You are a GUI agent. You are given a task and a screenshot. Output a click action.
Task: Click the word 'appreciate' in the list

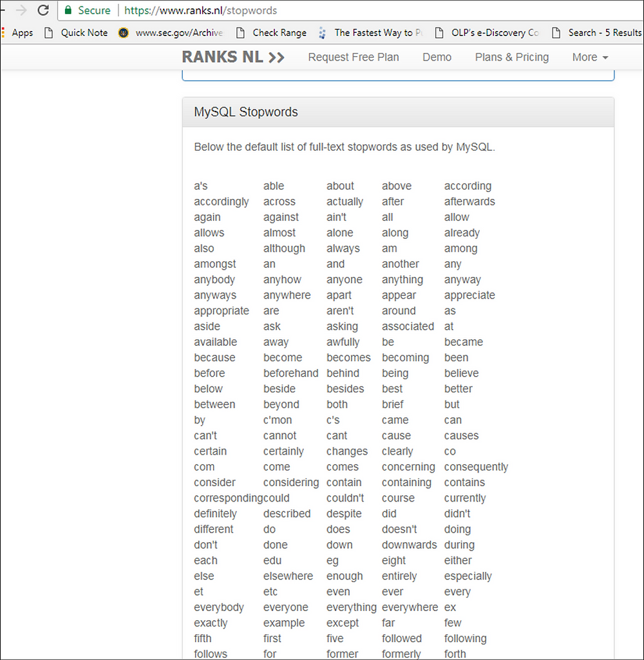point(469,296)
